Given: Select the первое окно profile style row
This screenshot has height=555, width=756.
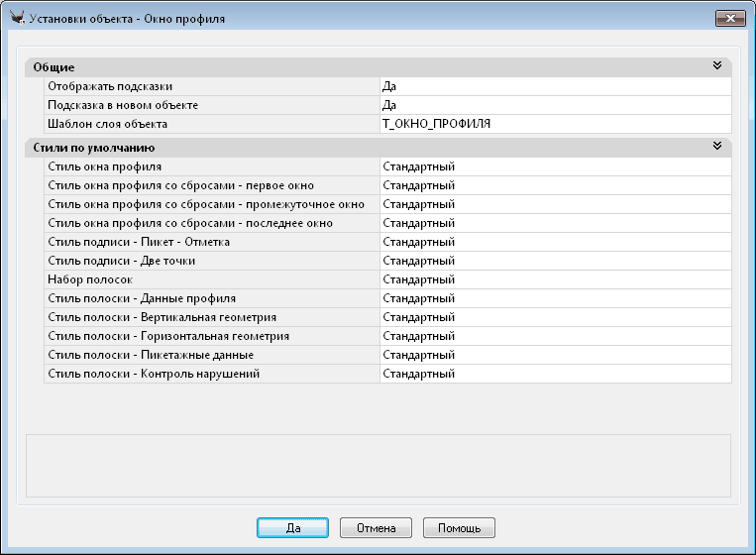Looking at the screenshot, I should tap(210, 185).
